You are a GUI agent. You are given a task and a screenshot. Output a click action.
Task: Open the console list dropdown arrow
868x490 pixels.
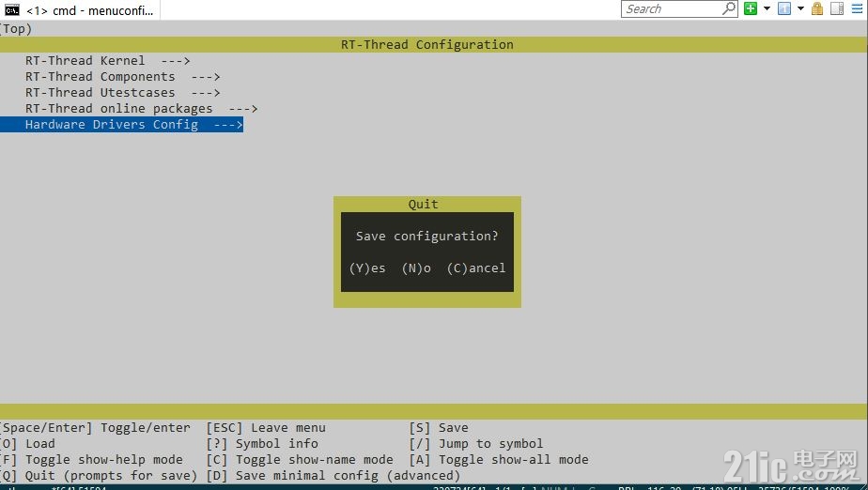click(800, 8)
